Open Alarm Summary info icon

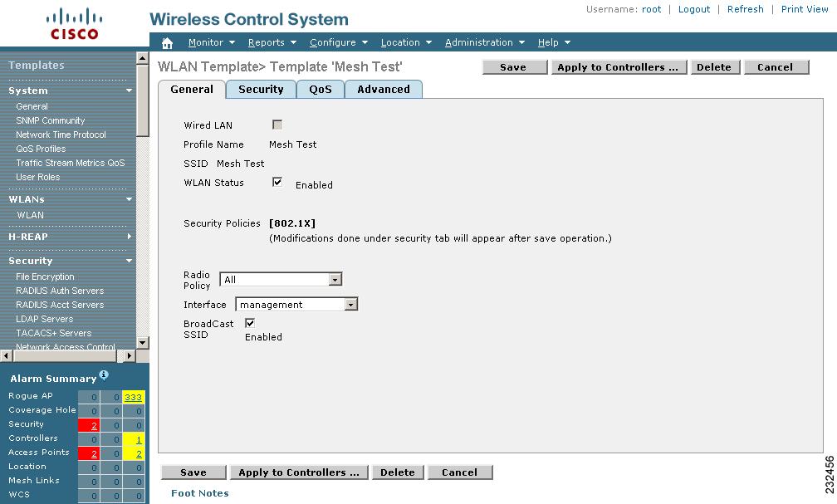pos(104,374)
